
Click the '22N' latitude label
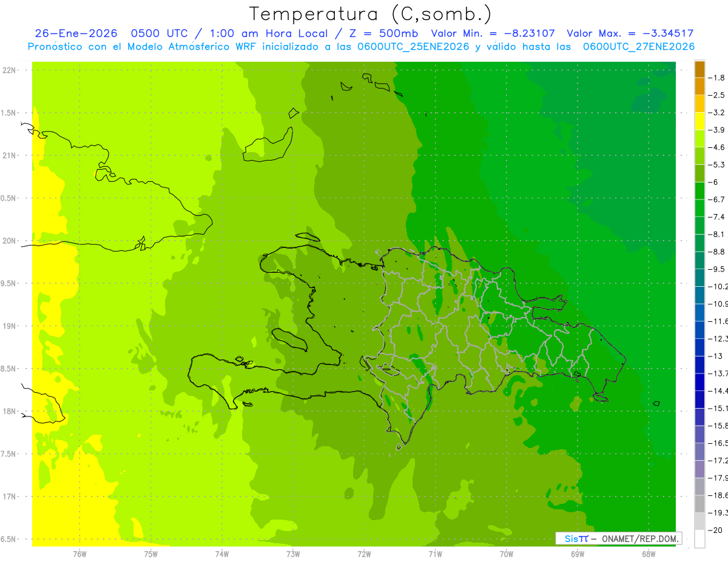click(x=9, y=70)
